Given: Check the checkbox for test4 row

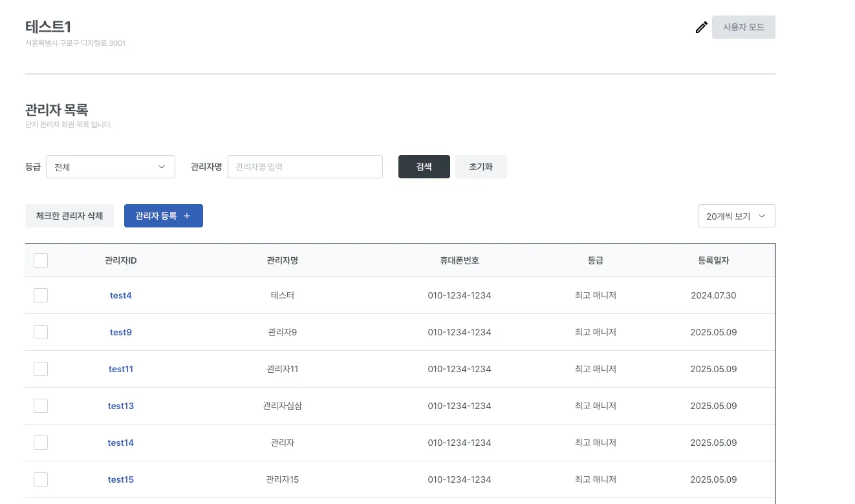Looking at the screenshot, I should pos(41,295).
